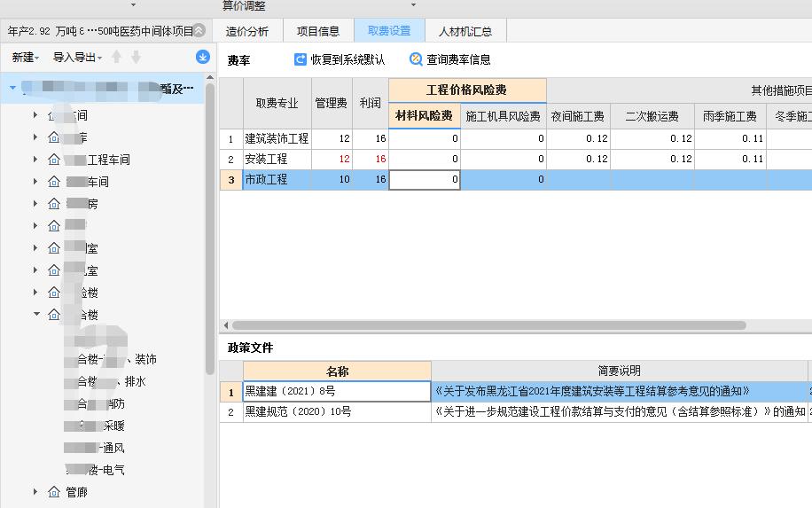Click the move up arrow icon

[x=117, y=57]
